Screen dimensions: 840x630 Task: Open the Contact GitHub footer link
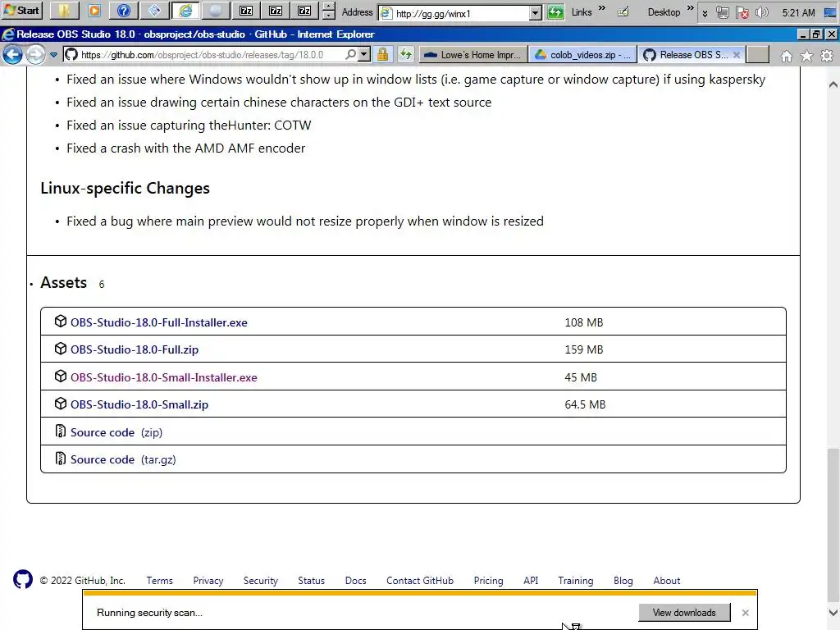click(x=420, y=581)
